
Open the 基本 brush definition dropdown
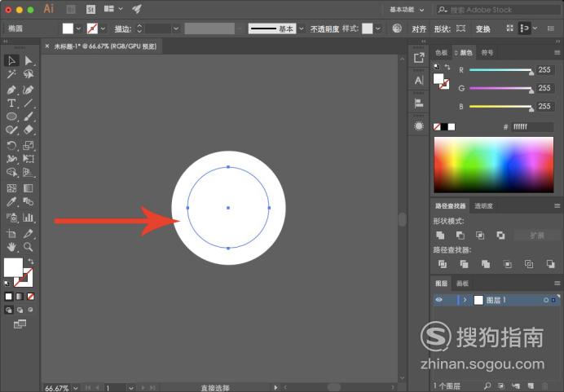click(302, 29)
